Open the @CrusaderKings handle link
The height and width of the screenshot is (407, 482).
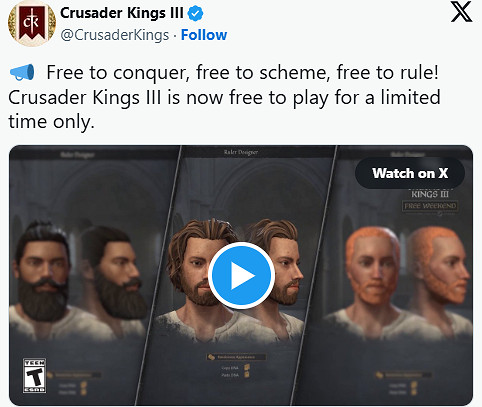point(115,35)
